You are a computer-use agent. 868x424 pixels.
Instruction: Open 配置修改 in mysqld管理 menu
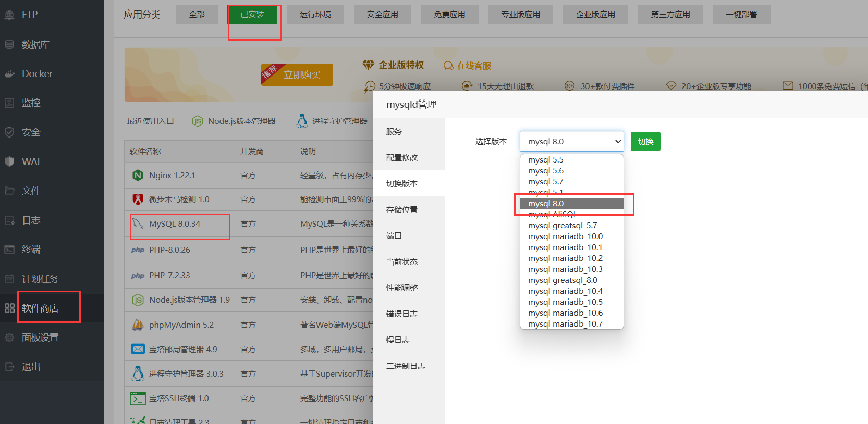[x=409, y=157]
